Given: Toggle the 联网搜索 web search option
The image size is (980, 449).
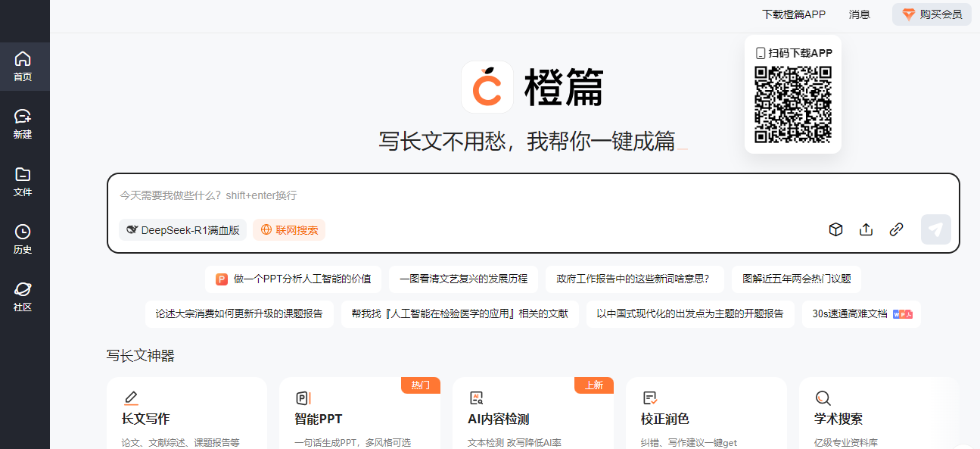Looking at the screenshot, I should click(x=289, y=230).
